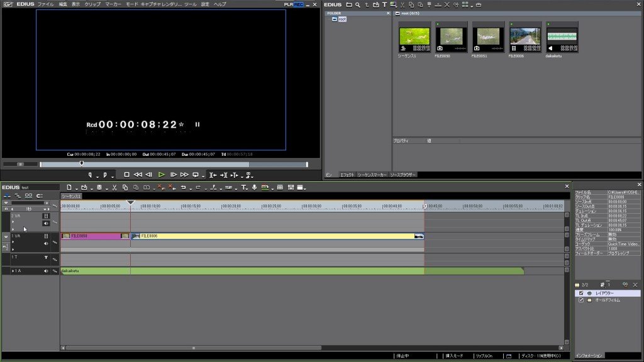
Task: Toggle the 2 VA track audio speaker
Action: 45,223
